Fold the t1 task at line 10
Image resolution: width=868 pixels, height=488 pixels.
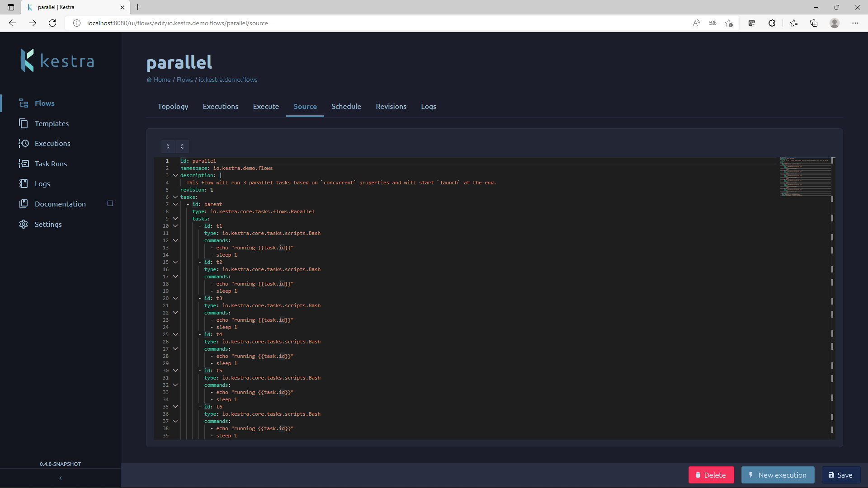[x=175, y=226]
